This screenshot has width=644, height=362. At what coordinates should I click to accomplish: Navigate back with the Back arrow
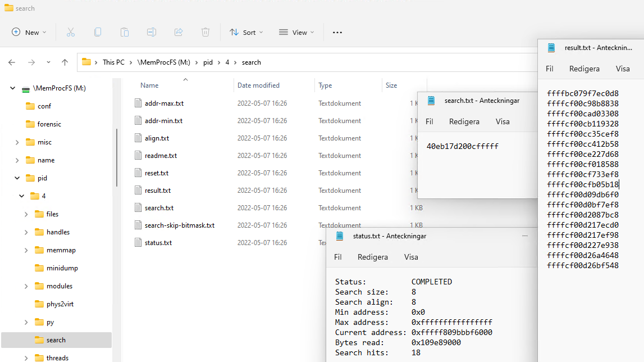pos(12,62)
